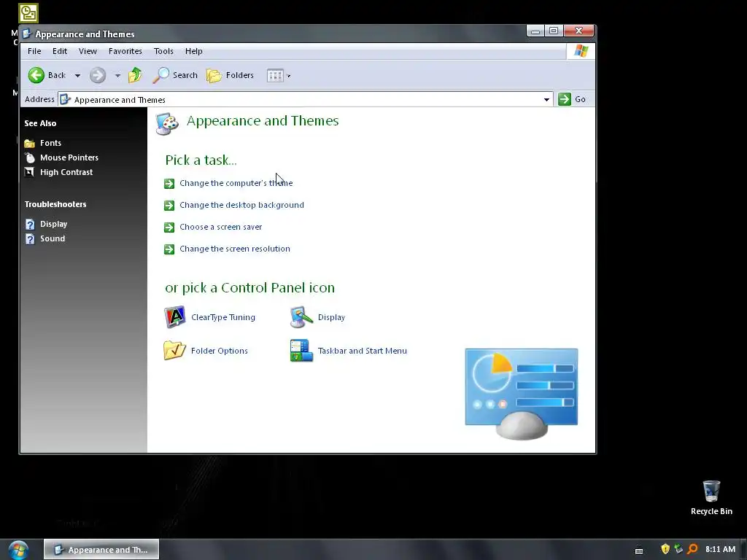Open the Edit menu
747x560 pixels.
(x=60, y=51)
